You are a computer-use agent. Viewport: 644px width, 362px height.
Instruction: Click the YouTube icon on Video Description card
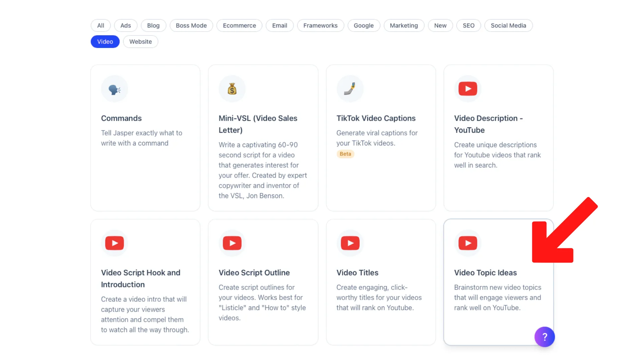[468, 88]
